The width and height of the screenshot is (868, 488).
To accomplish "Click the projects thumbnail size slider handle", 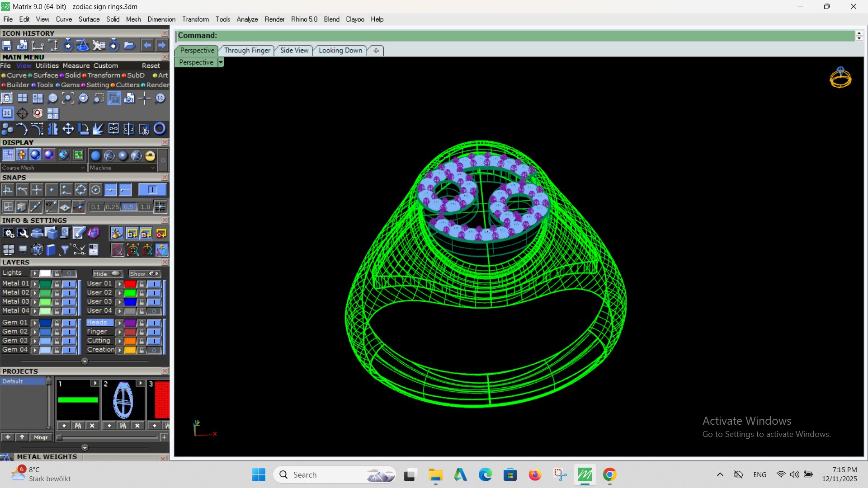I will tap(59, 437).
